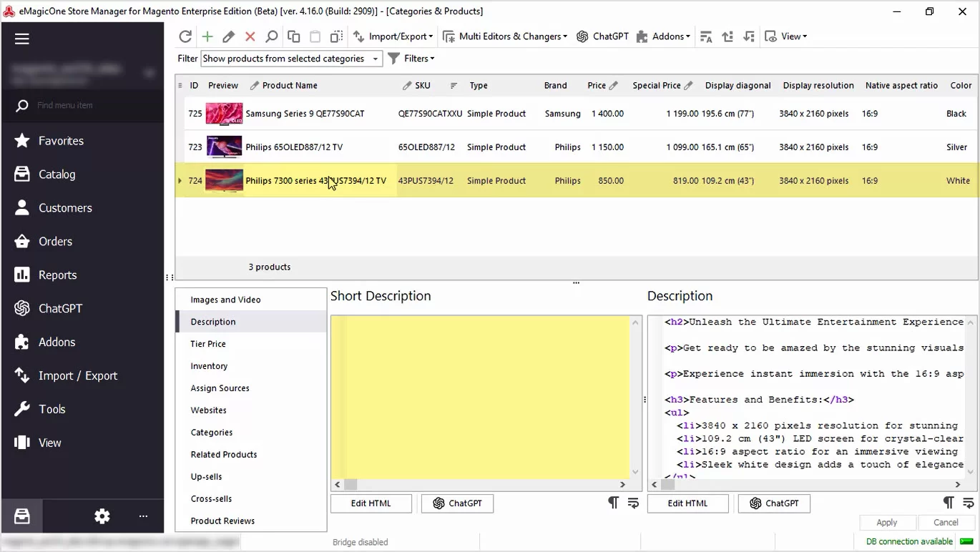
Task: Delete the selected product with red X
Action: click(250, 36)
